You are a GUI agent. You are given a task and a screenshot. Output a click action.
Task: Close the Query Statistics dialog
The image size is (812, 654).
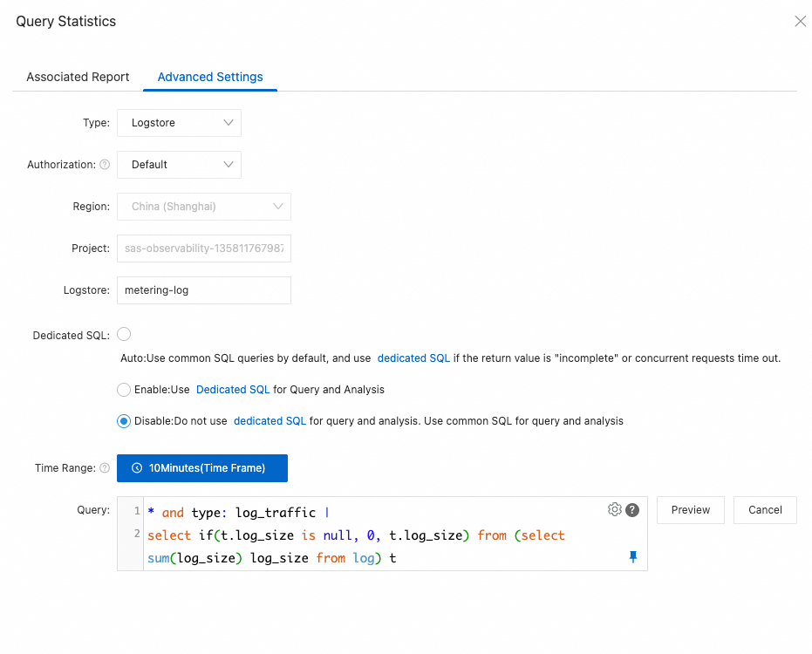(800, 22)
